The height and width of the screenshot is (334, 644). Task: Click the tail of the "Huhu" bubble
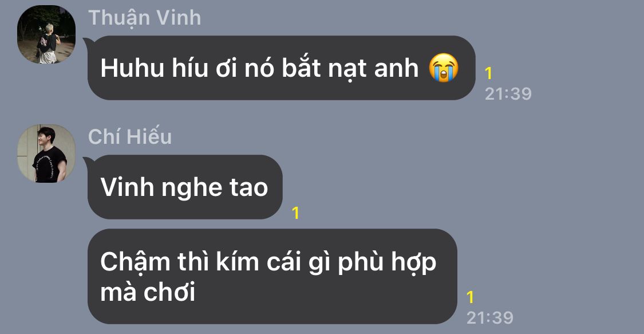coord(87,42)
